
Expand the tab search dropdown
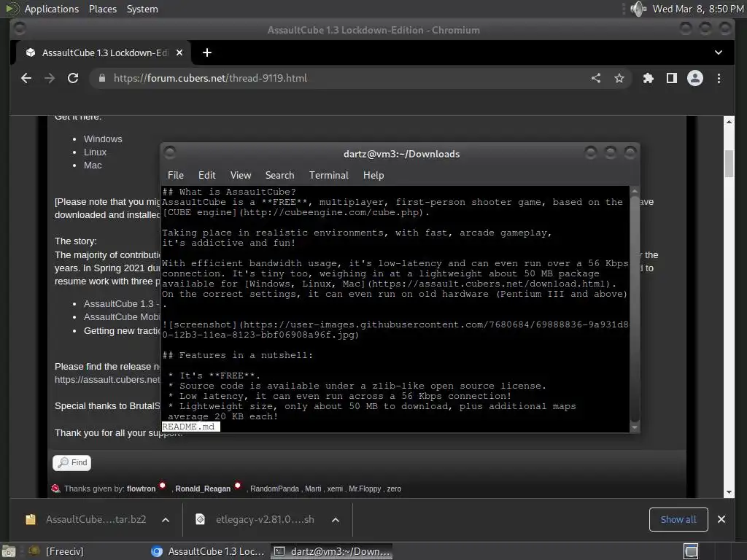pyautogui.click(x=719, y=52)
